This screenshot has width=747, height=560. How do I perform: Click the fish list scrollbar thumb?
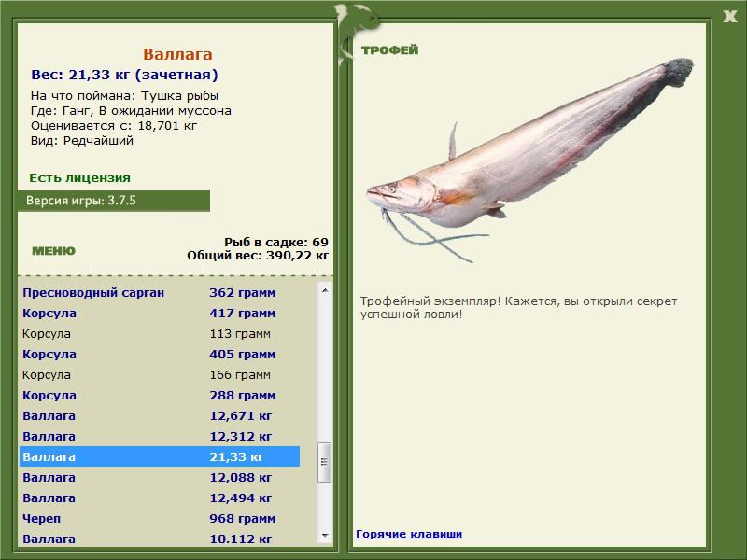pyautogui.click(x=324, y=462)
